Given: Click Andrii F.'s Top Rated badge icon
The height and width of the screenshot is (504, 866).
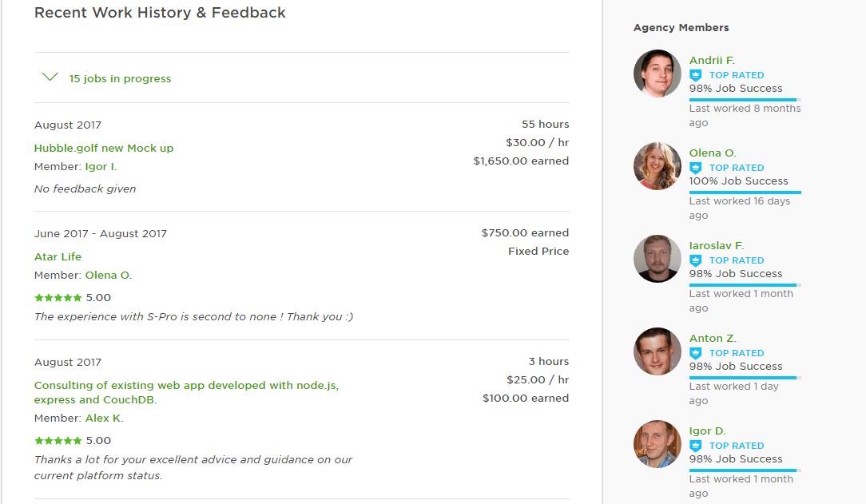Looking at the screenshot, I should (x=695, y=75).
